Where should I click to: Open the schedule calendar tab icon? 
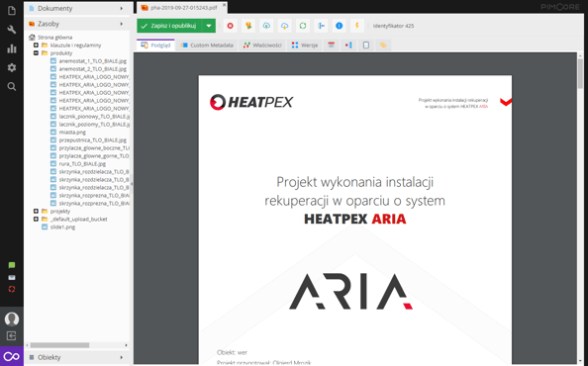332,45
